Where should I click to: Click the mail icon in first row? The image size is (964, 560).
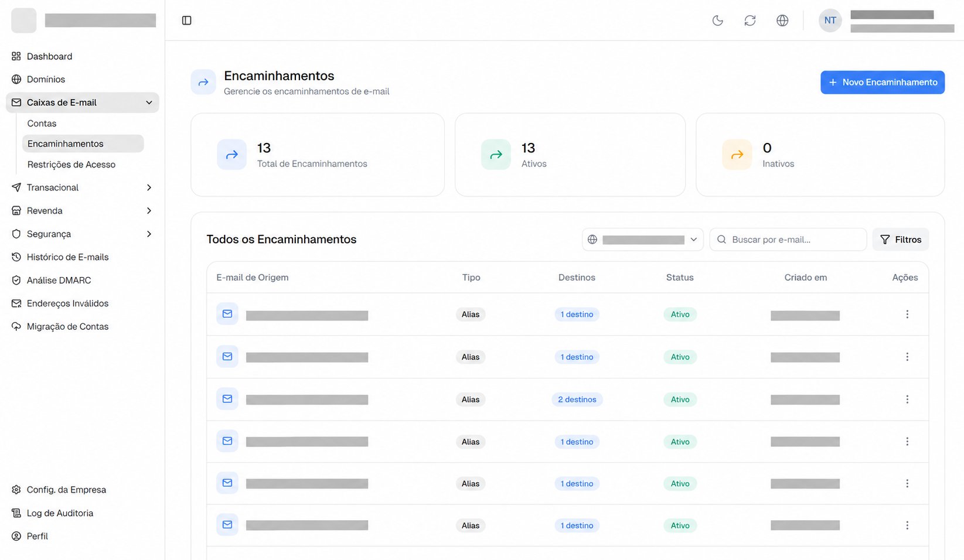[227, 314]
